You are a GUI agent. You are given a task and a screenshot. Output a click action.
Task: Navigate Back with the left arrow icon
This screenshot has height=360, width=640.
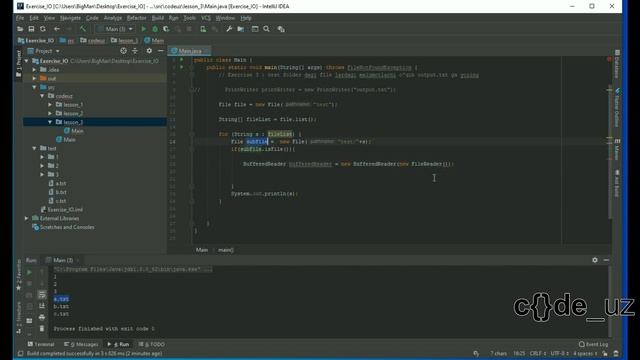click(x=57, y=29)
